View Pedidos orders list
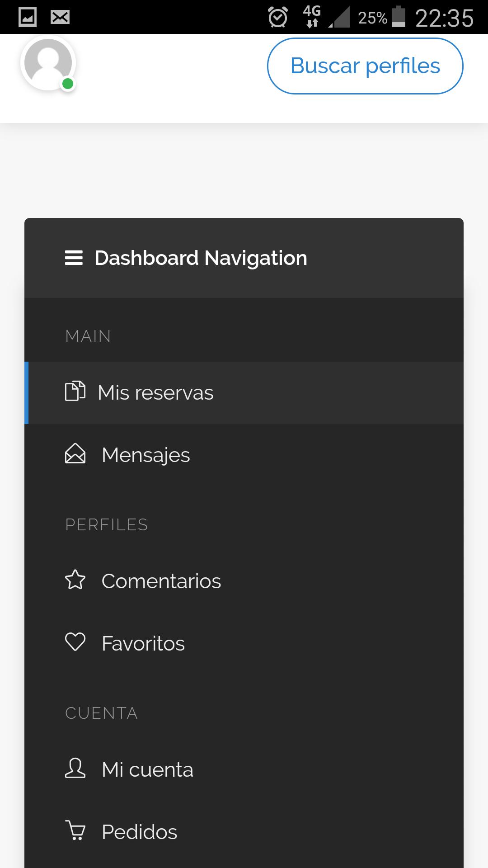The height and width of the screenshot is (868, 488). tap(244, 832)
